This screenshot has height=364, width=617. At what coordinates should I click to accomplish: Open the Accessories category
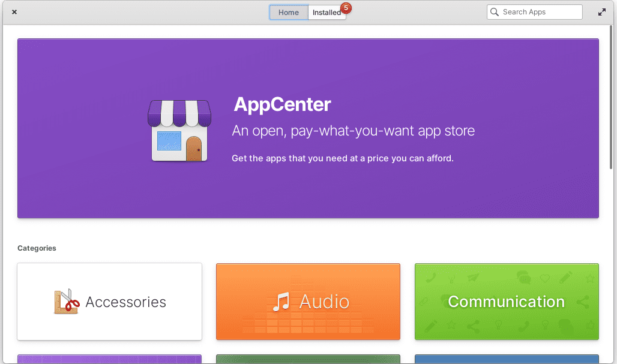pyautogui.click(x=109, y=302)
